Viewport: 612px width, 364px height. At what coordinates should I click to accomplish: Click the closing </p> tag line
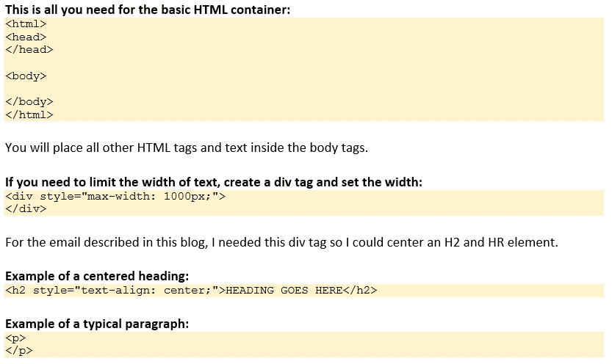(18, 350)
